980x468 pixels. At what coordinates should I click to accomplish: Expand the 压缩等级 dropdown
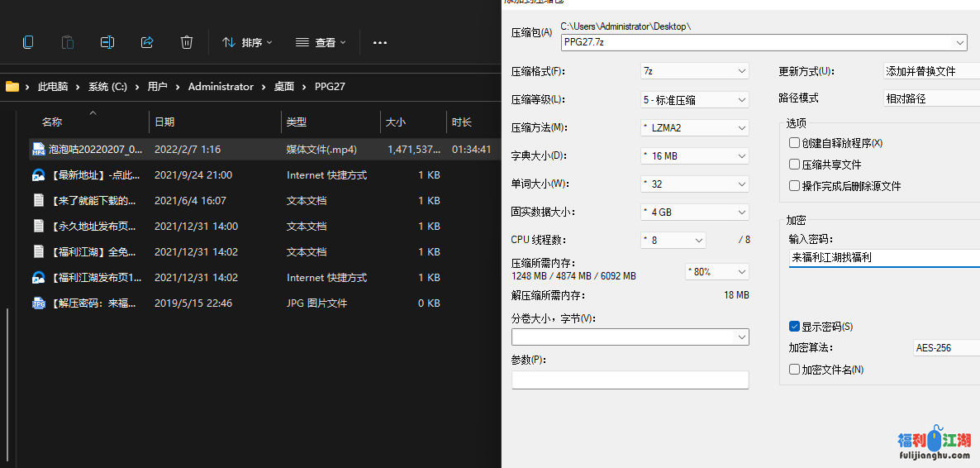(x=694, y=99)
